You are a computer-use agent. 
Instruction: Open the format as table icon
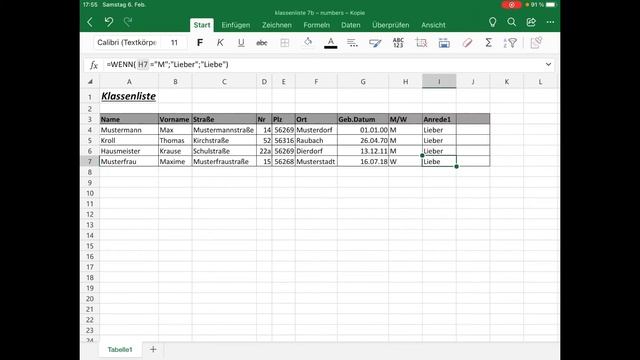[444, 42]
